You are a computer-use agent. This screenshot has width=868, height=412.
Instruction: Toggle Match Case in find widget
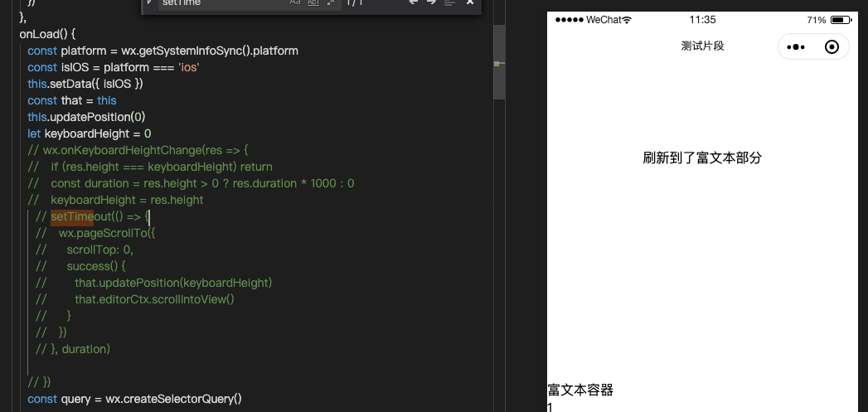pos(295,2)
